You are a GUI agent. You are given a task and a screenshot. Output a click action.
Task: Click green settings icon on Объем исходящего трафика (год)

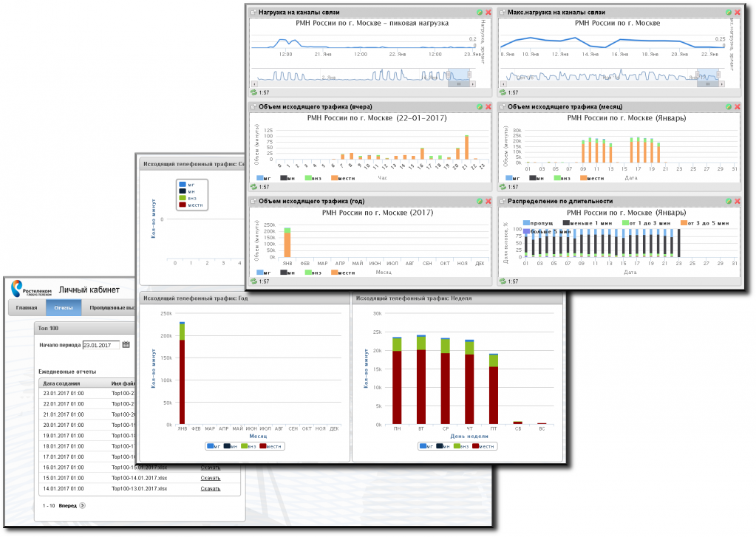click(480, 201)
